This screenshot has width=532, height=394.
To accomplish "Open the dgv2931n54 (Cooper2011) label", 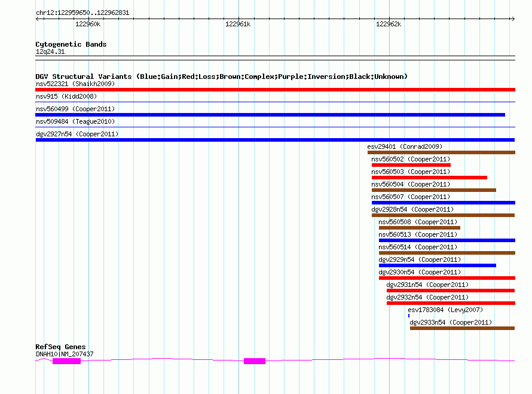I will [x=427, y=285].
